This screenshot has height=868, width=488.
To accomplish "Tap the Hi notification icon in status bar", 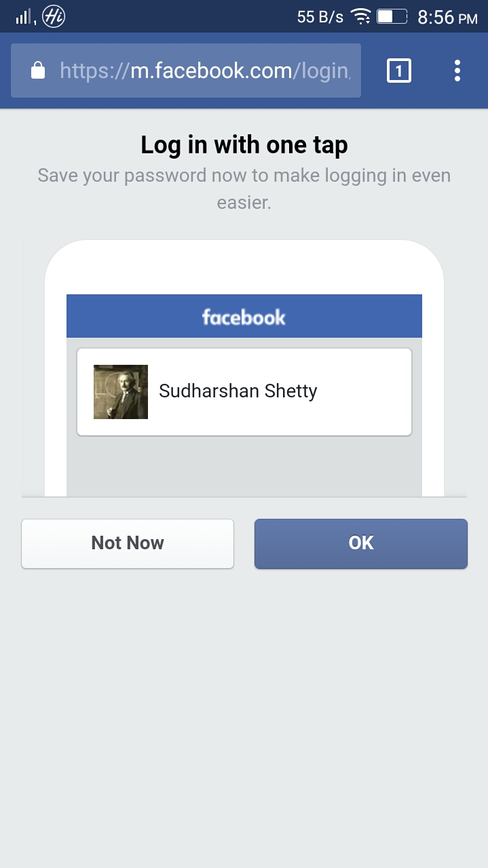I will 54,17.
